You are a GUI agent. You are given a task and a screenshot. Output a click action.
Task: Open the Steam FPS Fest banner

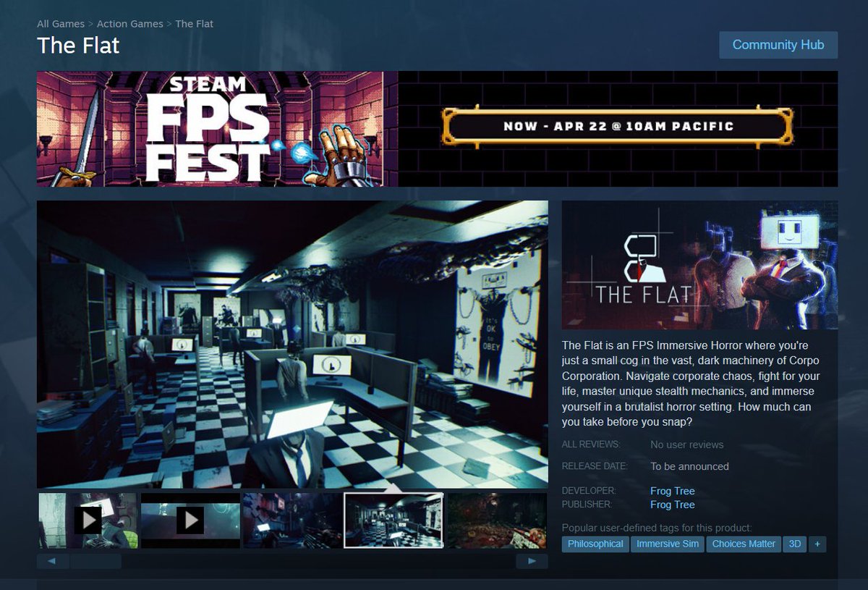(x=437, y=128)
